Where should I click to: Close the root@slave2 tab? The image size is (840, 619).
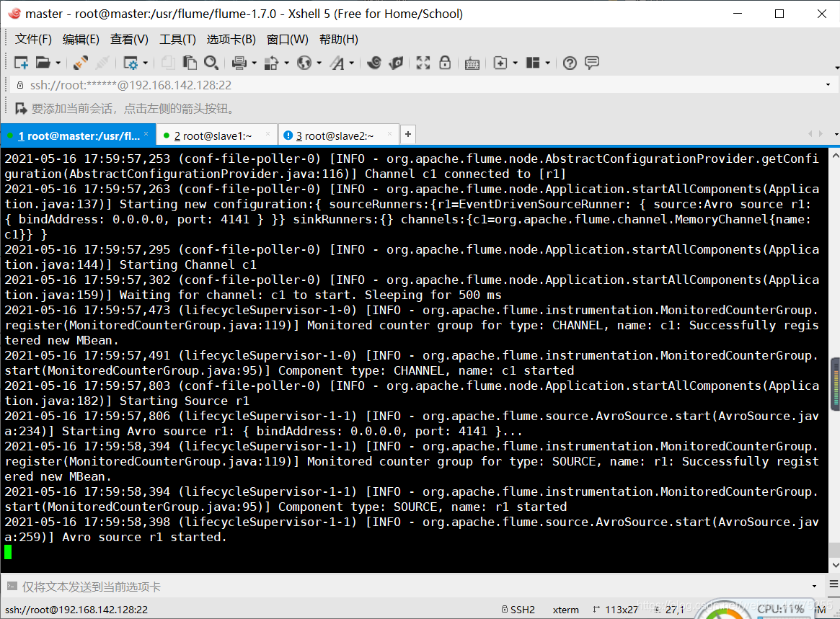tap(389, 134)
